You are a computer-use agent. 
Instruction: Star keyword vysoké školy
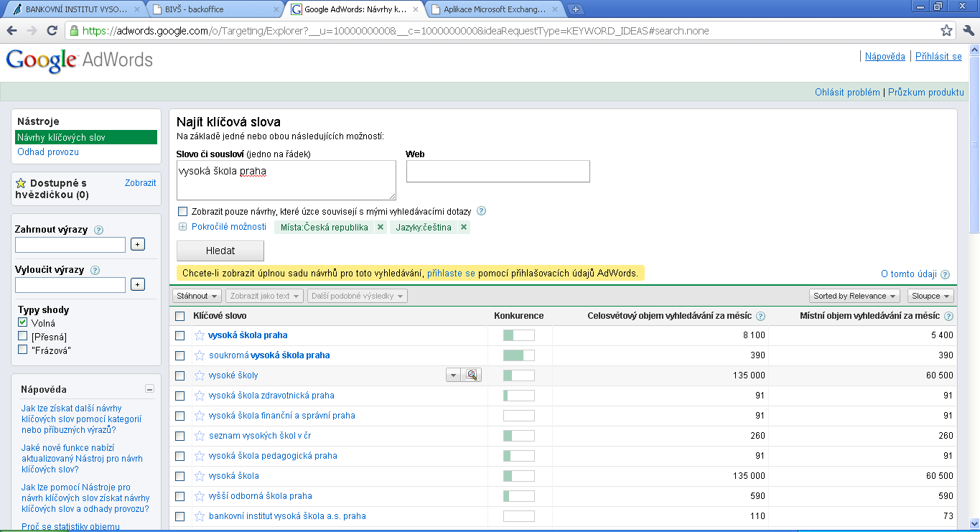200,375
